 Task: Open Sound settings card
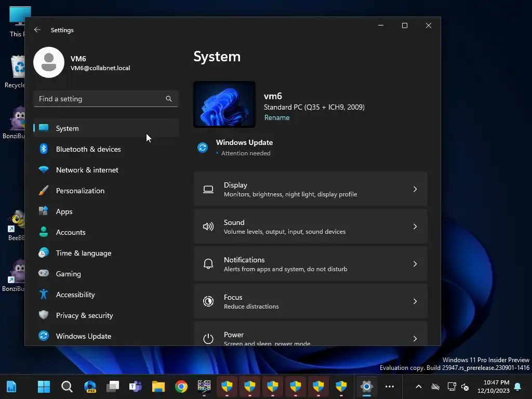click(x=311, y=227)
